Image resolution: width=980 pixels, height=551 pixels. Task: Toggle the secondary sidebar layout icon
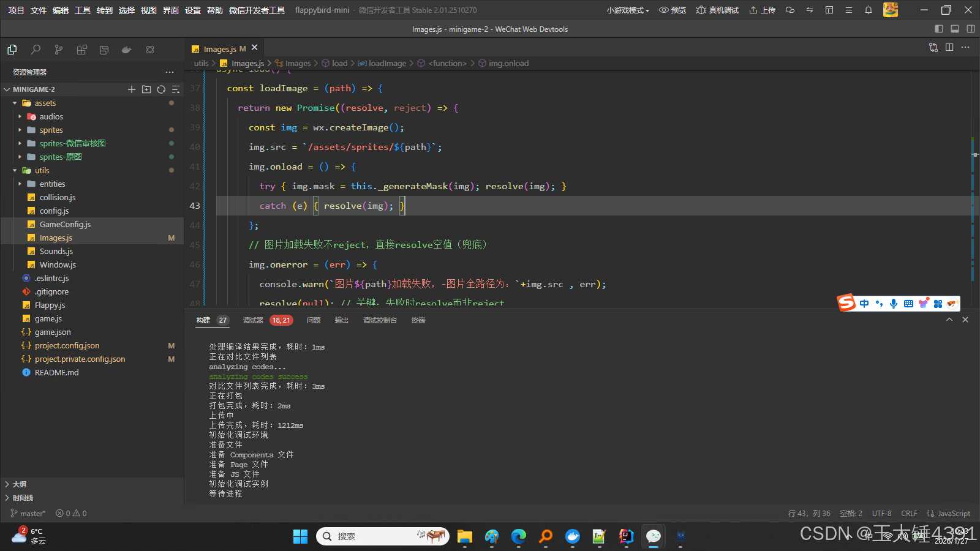click(x=971, y=29)
